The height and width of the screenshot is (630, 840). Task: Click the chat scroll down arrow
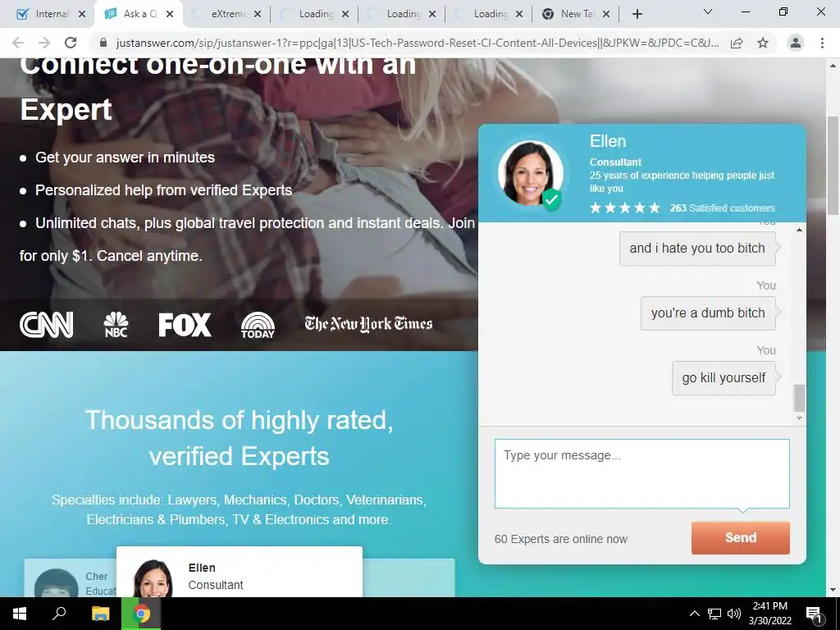[x=799, y=418]
